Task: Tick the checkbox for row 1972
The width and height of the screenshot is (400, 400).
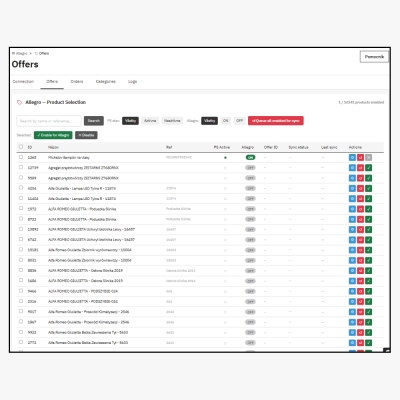Action: click(x=21, y=209)
